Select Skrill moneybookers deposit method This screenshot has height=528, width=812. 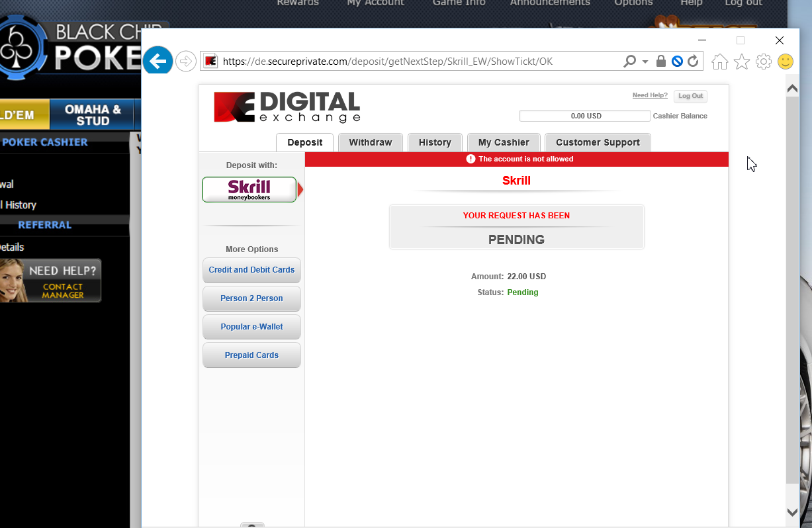tap(249, 189)
